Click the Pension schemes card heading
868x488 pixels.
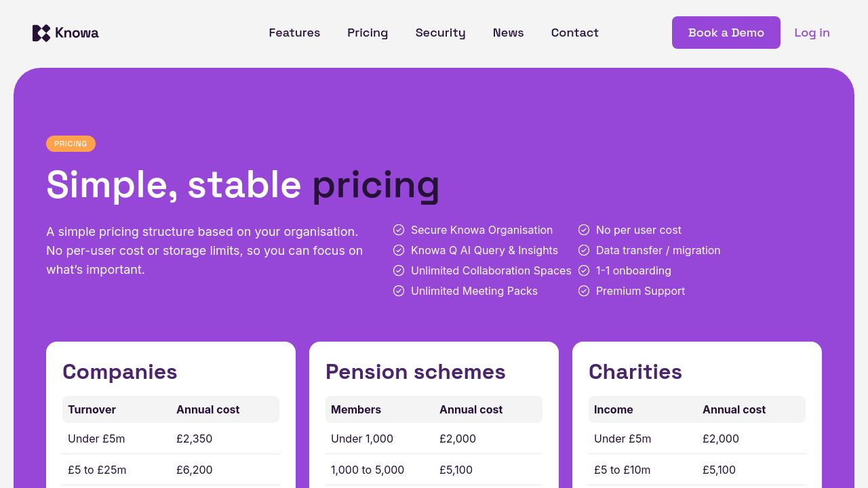click(415, 372)
